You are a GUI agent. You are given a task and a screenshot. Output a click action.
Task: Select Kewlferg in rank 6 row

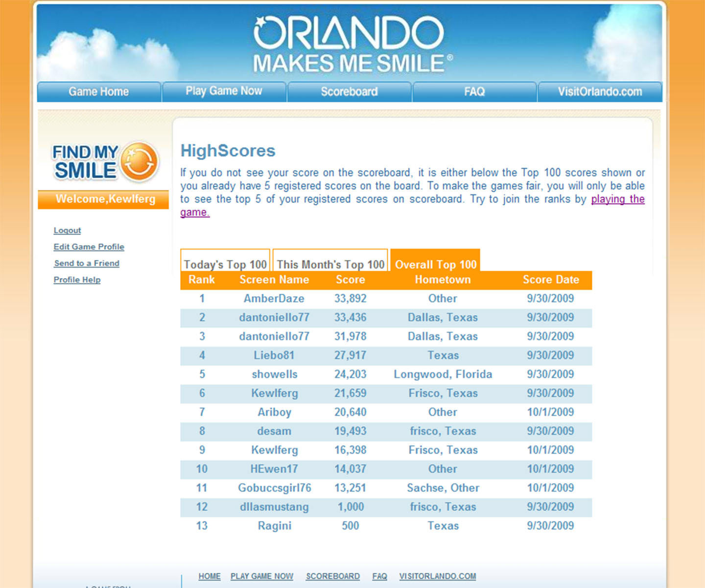pos(275,394)
